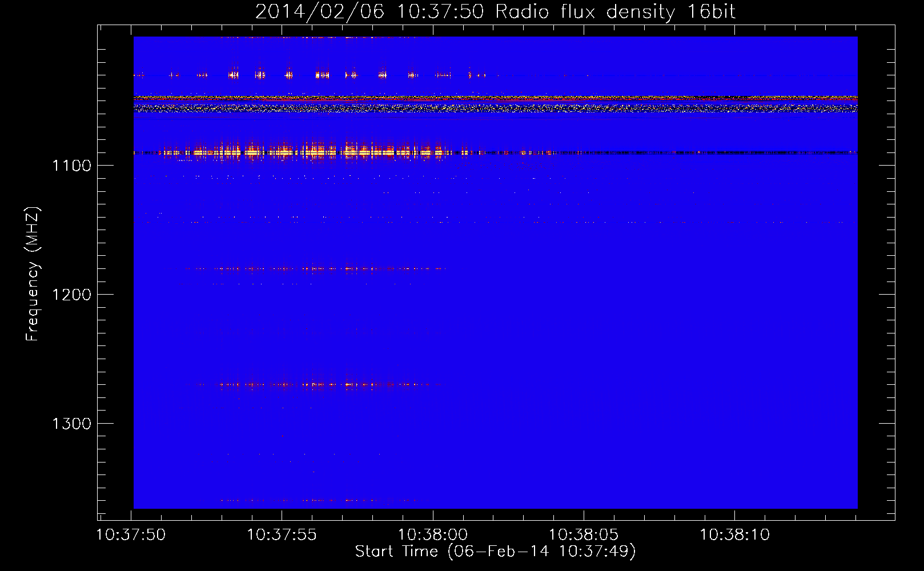Click the 10:38:05 time tick label
The height and width of the screenshot is (571, 924).
click(x=584, y=535)
